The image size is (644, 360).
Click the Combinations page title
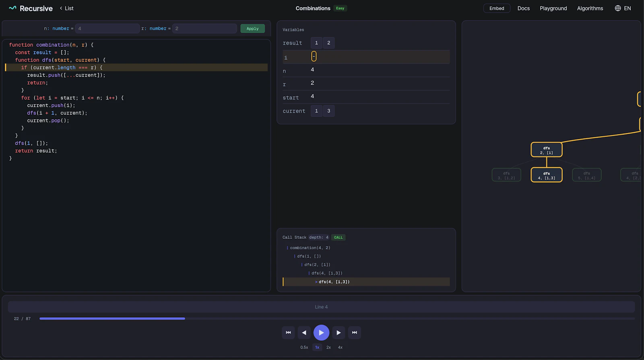[313, 8]
